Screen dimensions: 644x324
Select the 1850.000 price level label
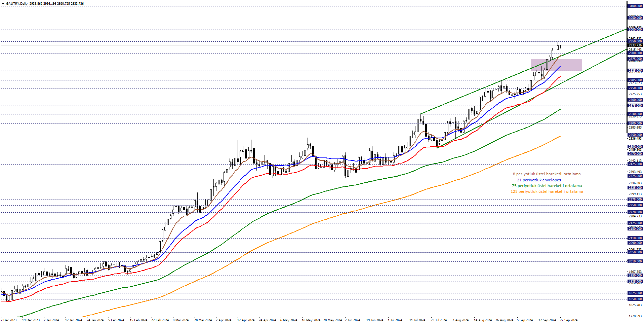click(635, 299)
